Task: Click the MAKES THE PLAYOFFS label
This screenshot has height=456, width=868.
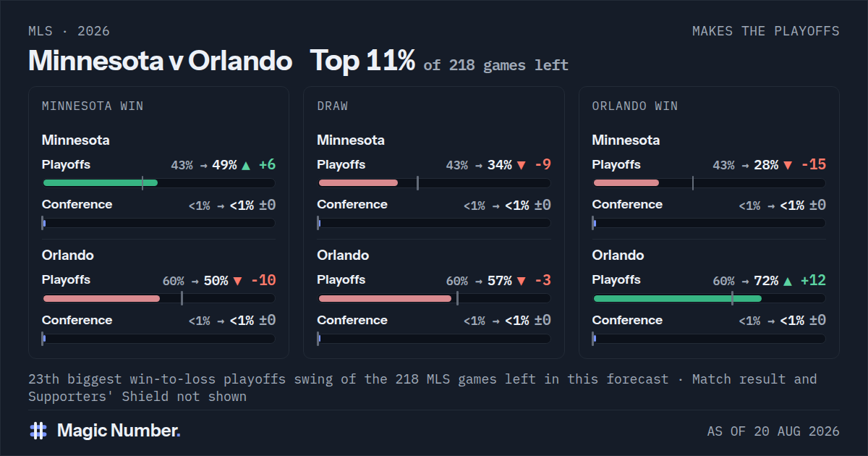Action: (x=766, y=31)
